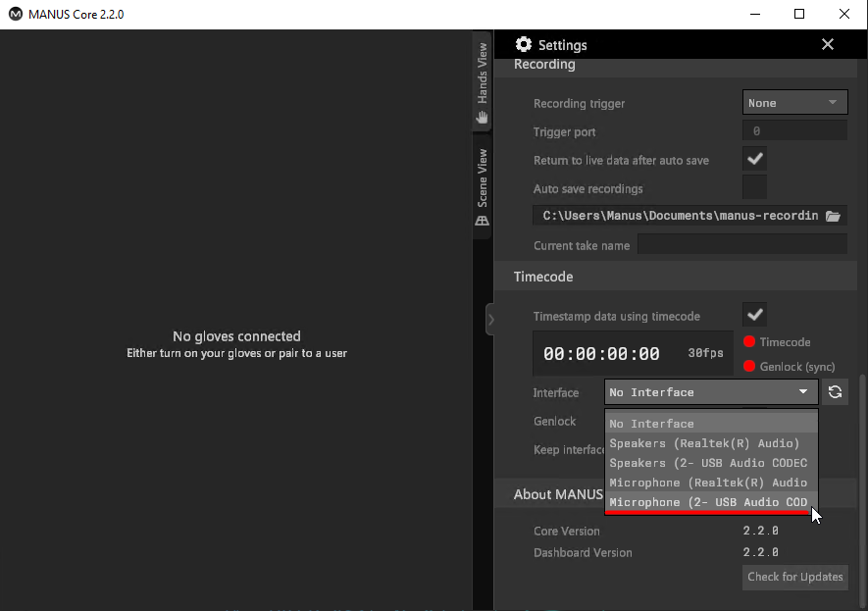Collapse the settings panel with the side chevron

[491, 318]
